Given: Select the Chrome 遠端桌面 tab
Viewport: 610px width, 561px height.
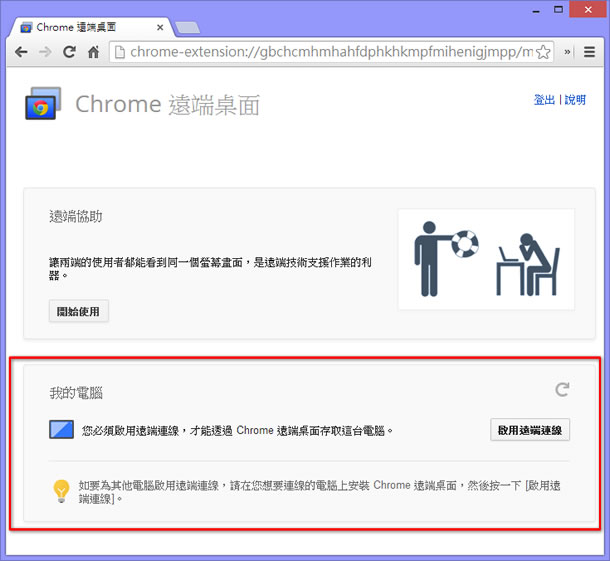Looking at the screenshot, I should 91,27.
